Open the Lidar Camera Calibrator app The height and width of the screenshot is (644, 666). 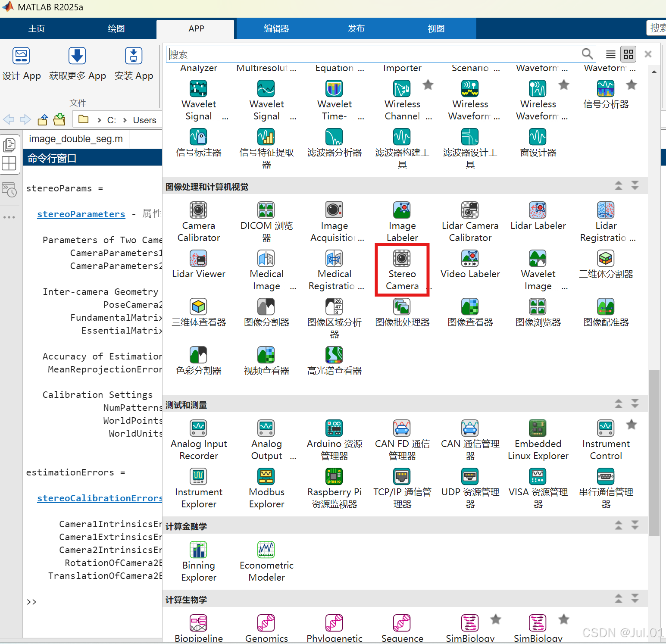pyautogui.click(x=470, y=222)
